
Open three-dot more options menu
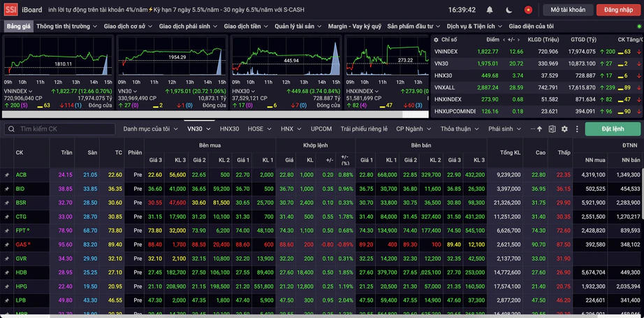(577, 129)
